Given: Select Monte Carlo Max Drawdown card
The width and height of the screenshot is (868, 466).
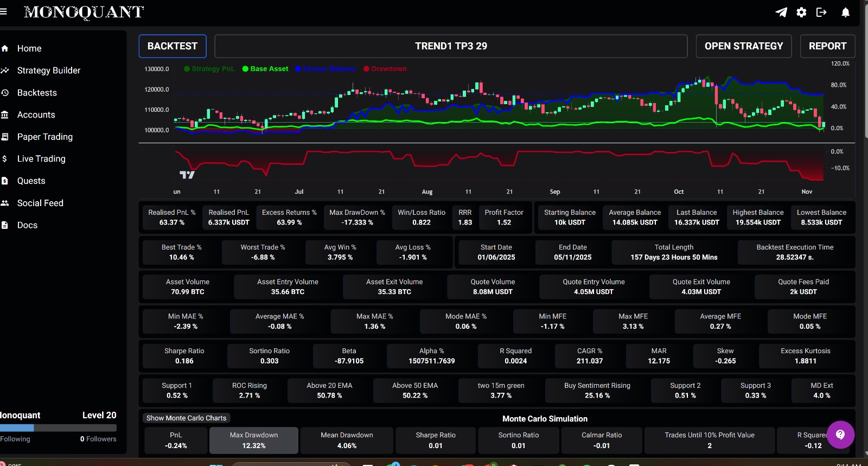Looking at the screenshot, I should coord(254,440).
